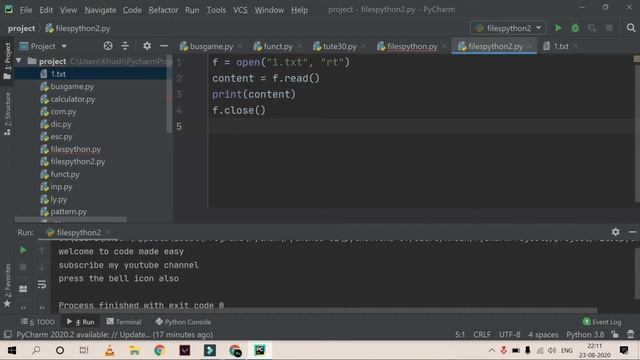Click the tool windows quick-access icon in status bar
The width and height of the screenshot is (640, 360).
click(7, 334)
